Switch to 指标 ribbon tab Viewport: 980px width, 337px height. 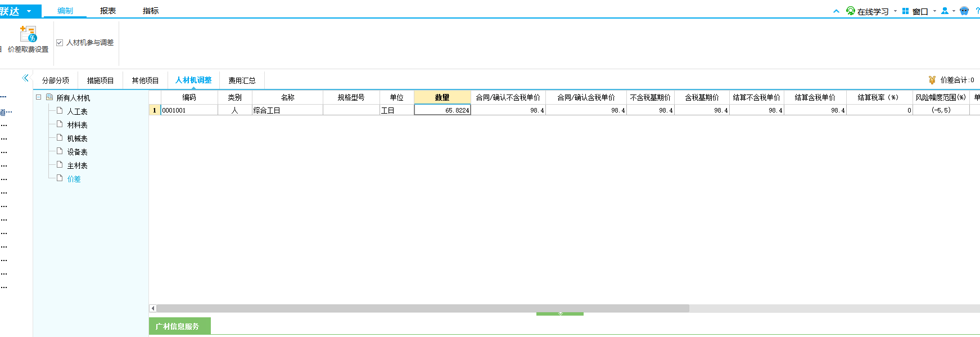[x=151, y=11]
